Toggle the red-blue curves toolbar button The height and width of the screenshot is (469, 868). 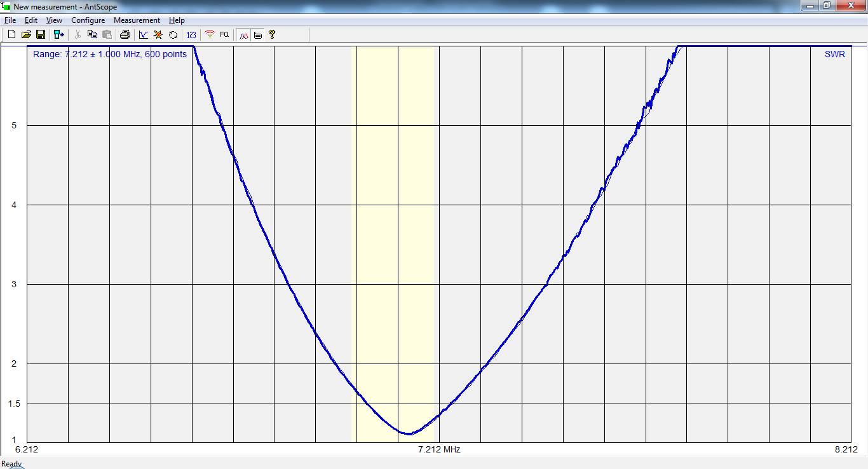coord(243,35)
